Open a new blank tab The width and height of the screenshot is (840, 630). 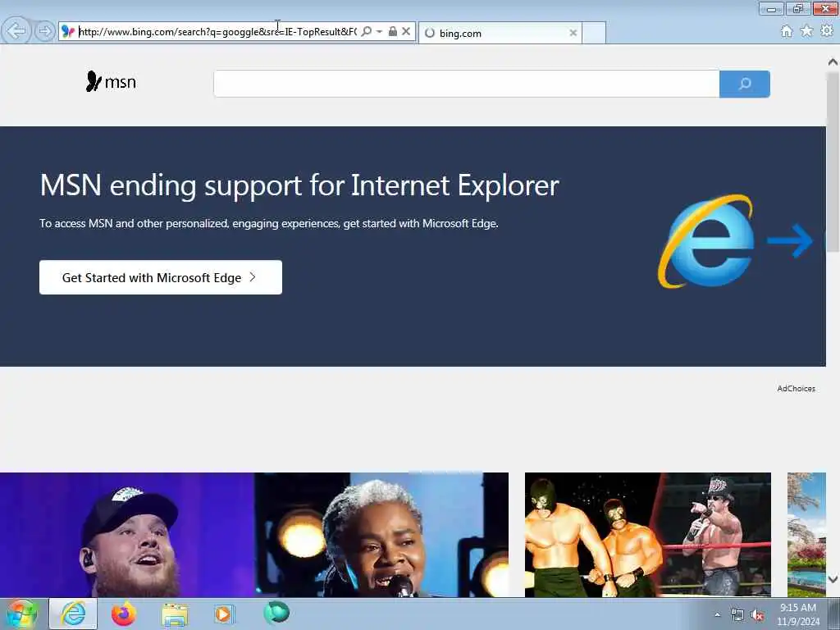point(594,33)
